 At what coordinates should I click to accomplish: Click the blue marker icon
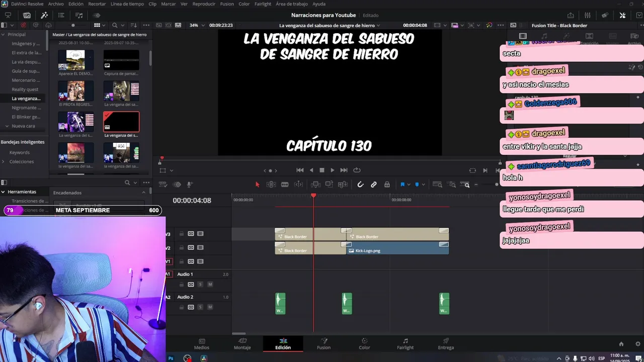click(x=417, y=185)
